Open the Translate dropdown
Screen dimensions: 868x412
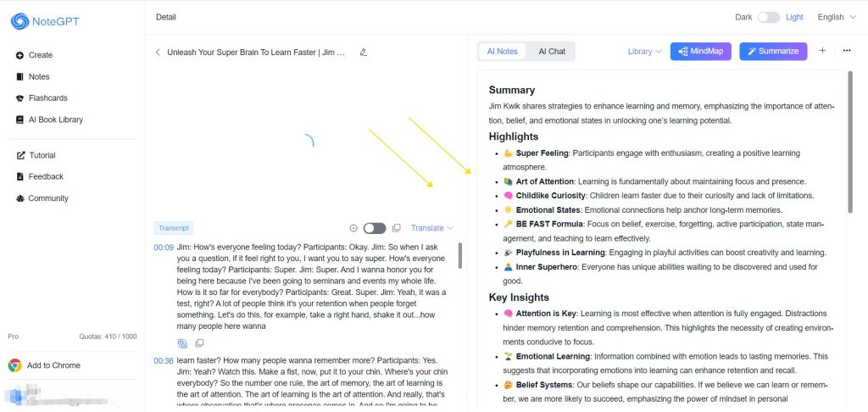(431, 228)
